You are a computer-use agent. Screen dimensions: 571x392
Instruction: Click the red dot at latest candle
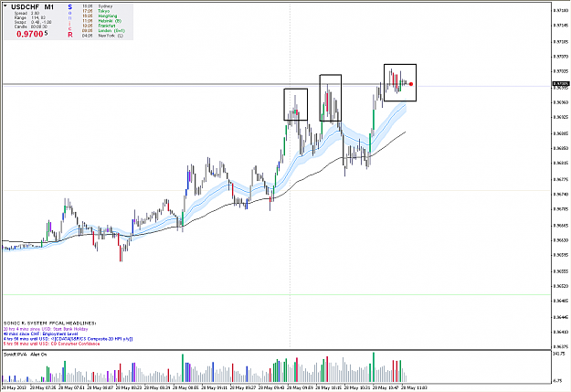click(x=411, y=84)
